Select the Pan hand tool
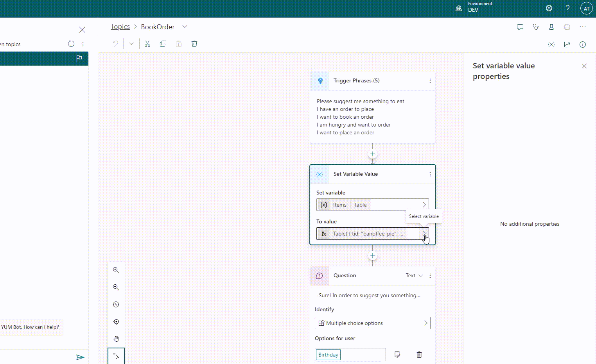The image size is (596, 364). (x=116, y=339)
